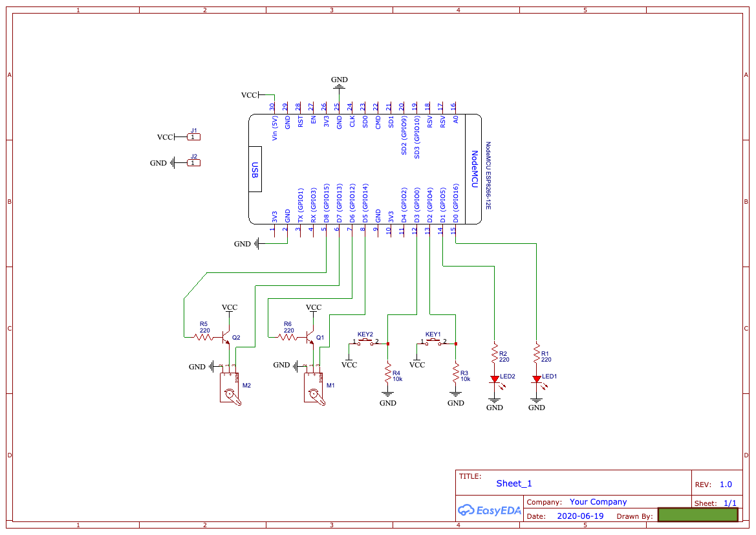Click the green Drawn By box
The width and height of the screenshot is (756, 535).
[x=697, y=514]
